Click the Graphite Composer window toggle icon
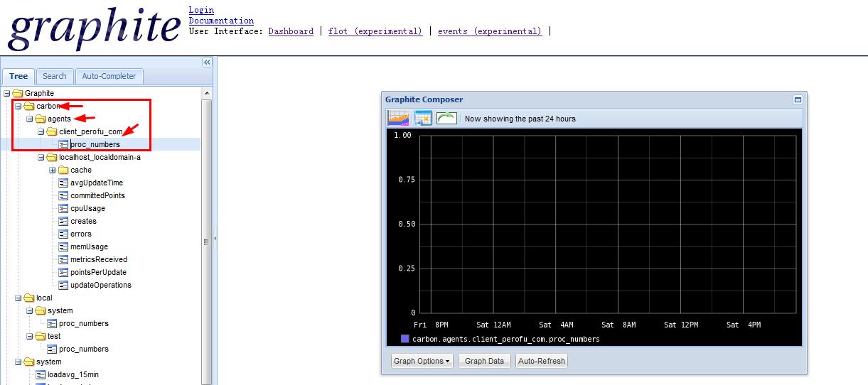Viewport: 868px width, 385px height. tap(798, 100)
